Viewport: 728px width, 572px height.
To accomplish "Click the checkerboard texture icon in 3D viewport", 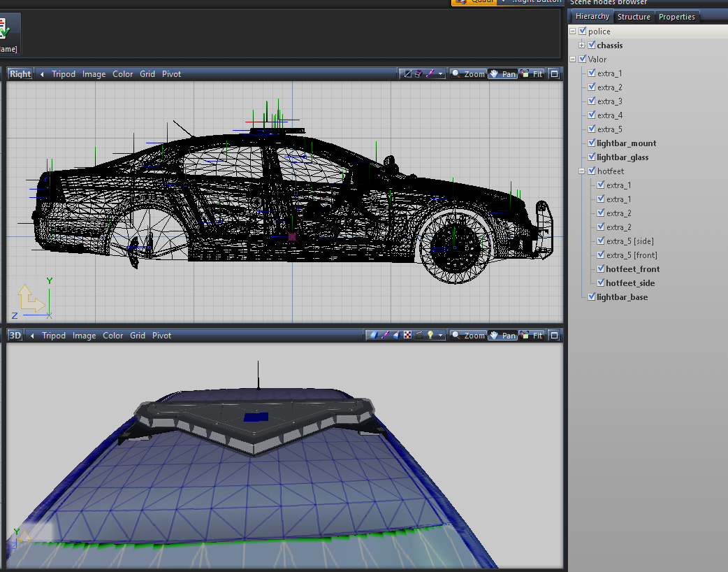I will (407, 336).
